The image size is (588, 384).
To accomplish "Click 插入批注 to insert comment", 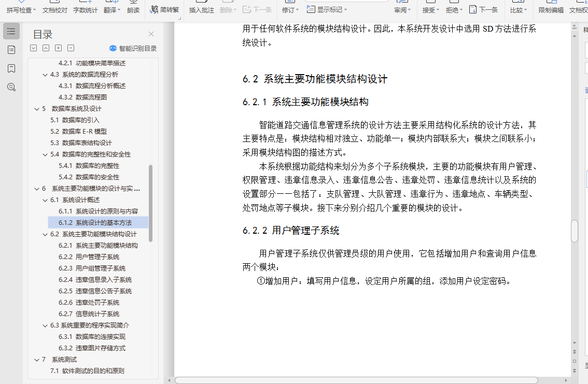I will (201, 10).
